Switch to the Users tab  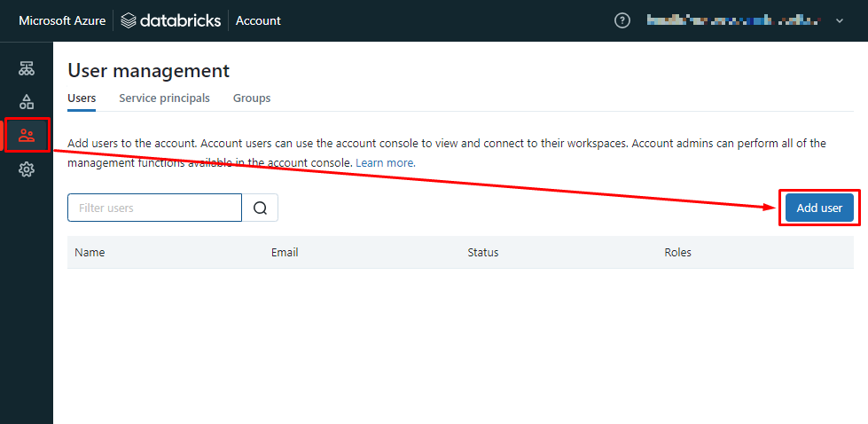click(x=82, y=98)
